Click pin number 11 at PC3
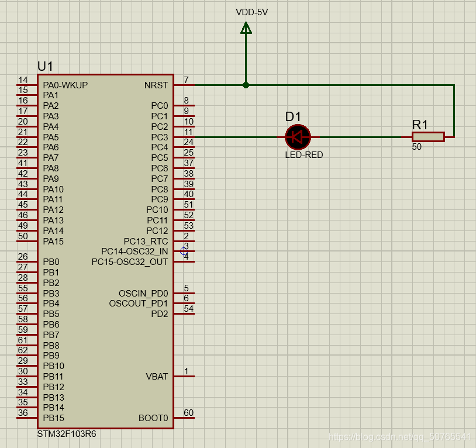The image size is (476, 448). [x=188, y=132]
